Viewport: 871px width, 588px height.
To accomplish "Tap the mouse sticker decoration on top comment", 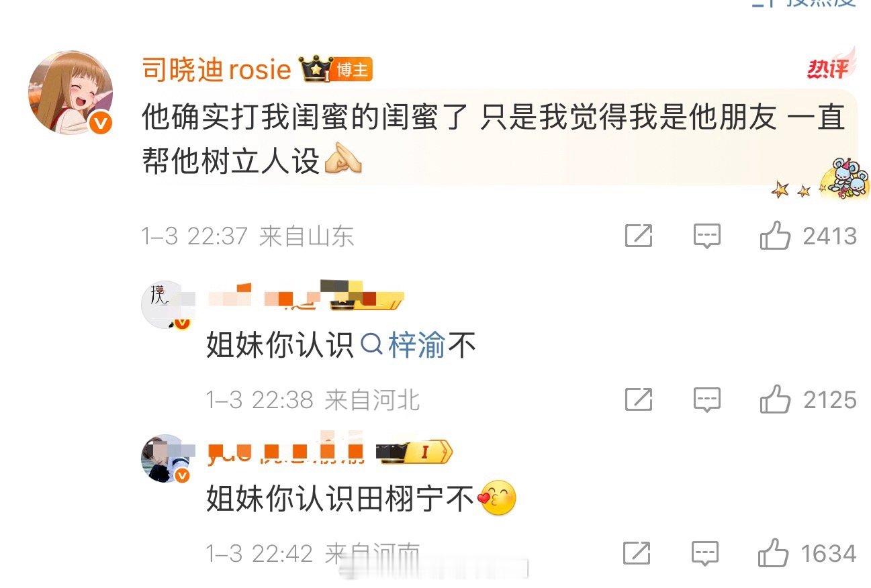I will coord(837,179).
